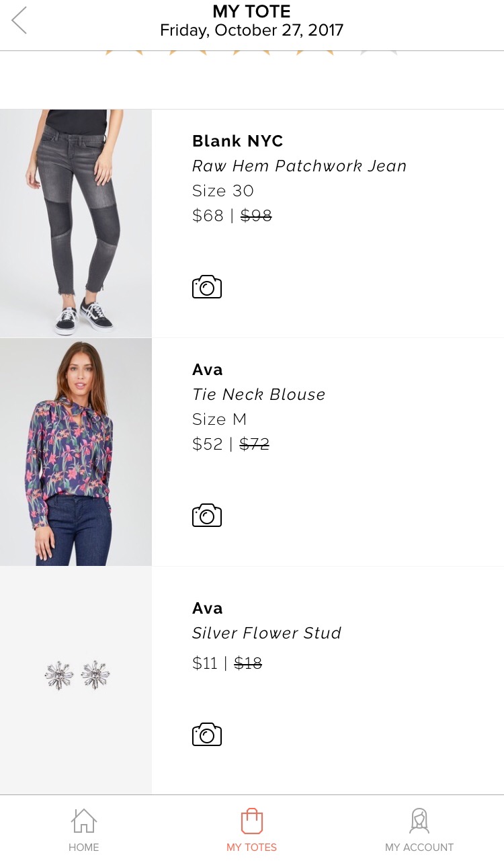Tap the $68 sale price of the jeans
This screenshot has width=504, height=861.
208,216
